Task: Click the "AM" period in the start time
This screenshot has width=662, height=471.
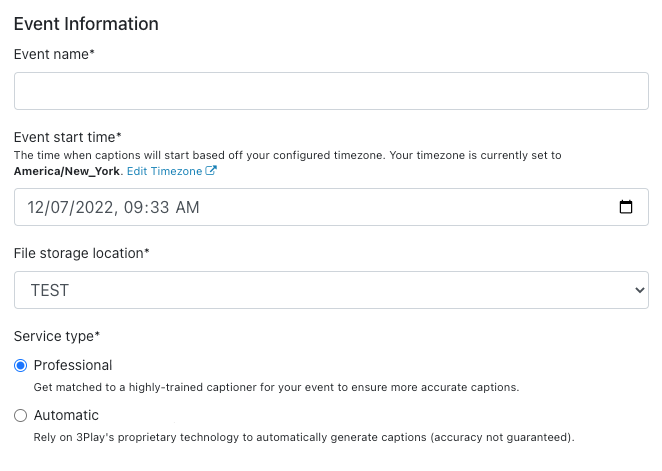Action: (x=188, y=208)
